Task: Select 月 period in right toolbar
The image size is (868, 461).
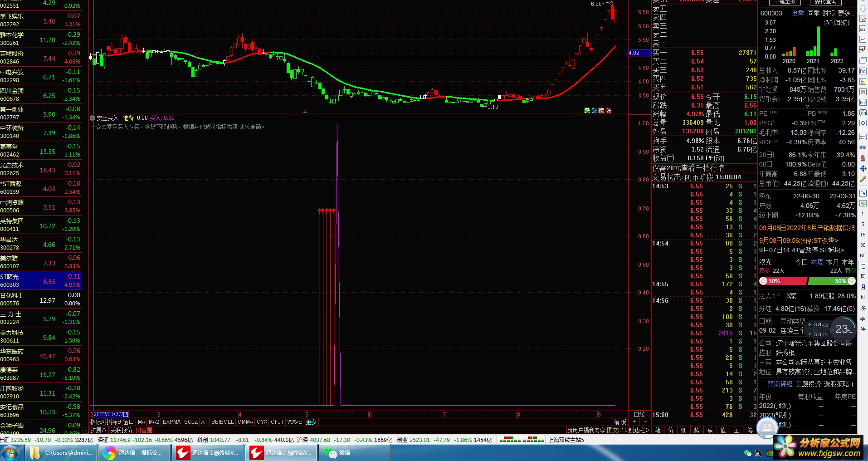Action: pos(863,287)
